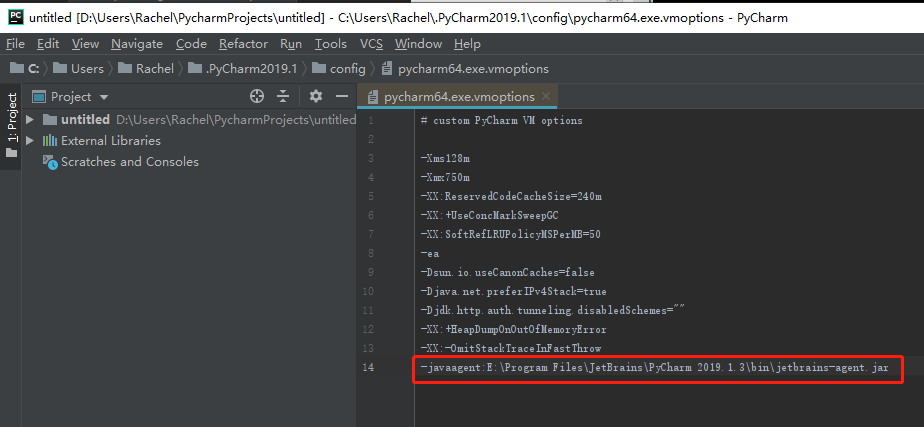
Task: Open the VCS menu
Action: point(371,44)
